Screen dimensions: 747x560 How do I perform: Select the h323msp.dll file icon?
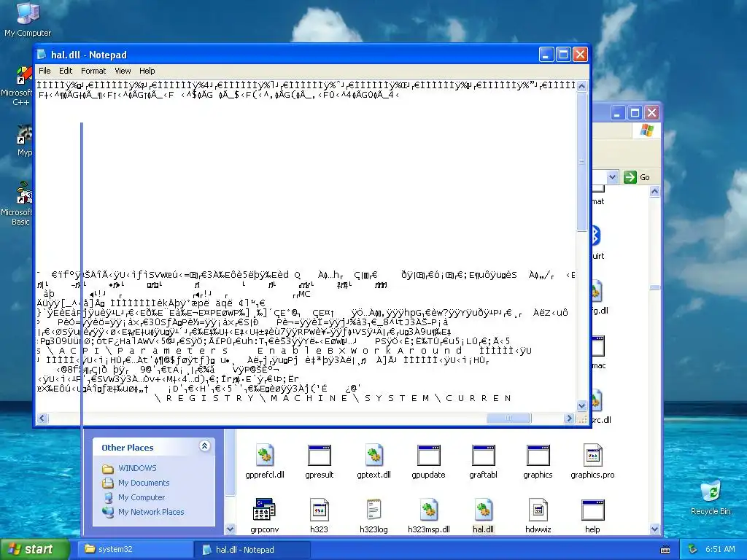(x=429, y=510)
